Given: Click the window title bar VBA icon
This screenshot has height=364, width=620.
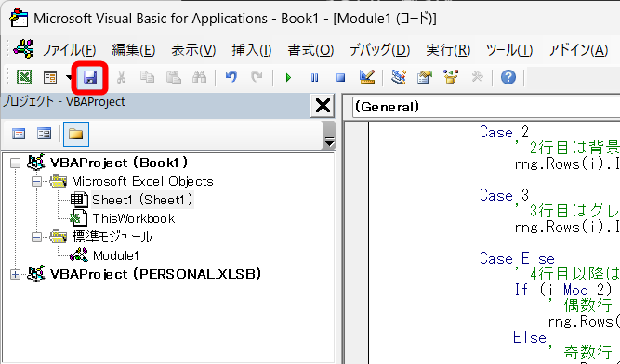Looking at the screenshot, I should click(19, 19).
